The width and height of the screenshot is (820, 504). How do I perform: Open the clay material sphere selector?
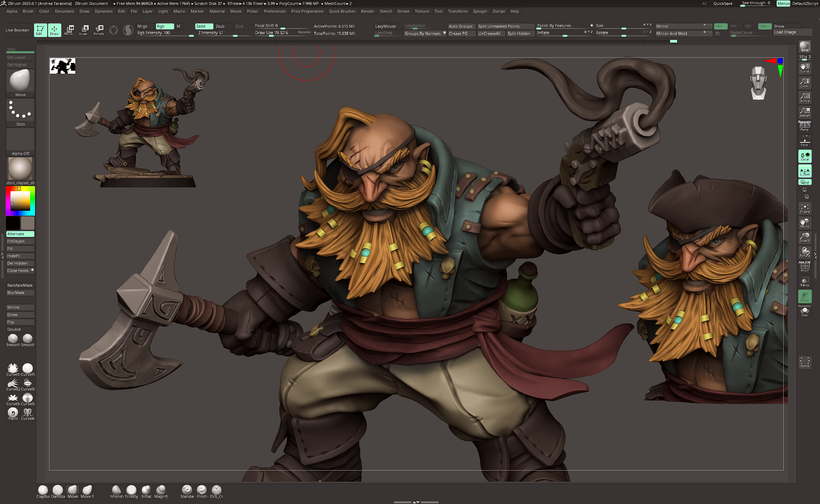pos(20,170)
